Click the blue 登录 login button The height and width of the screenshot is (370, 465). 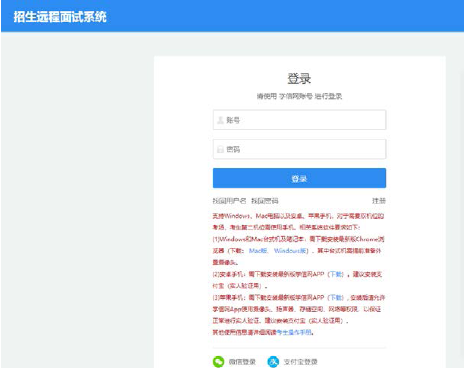[x=299, y=178]
